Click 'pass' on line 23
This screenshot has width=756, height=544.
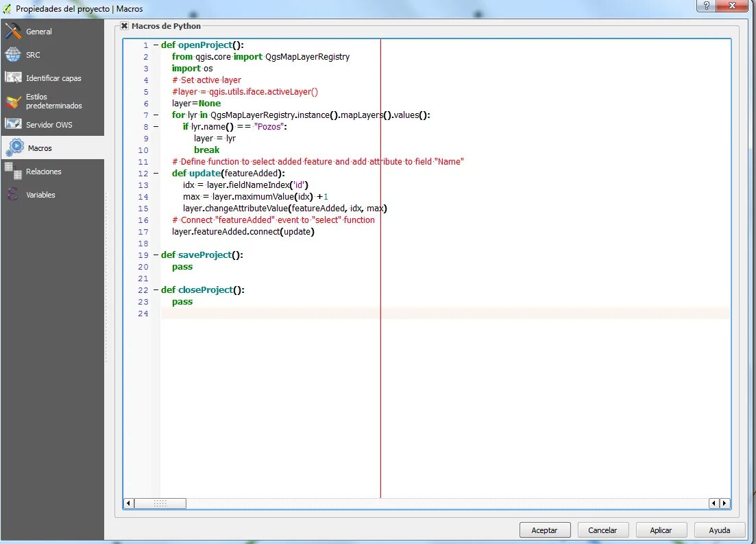pyautogui.click(x=182, y=302)
